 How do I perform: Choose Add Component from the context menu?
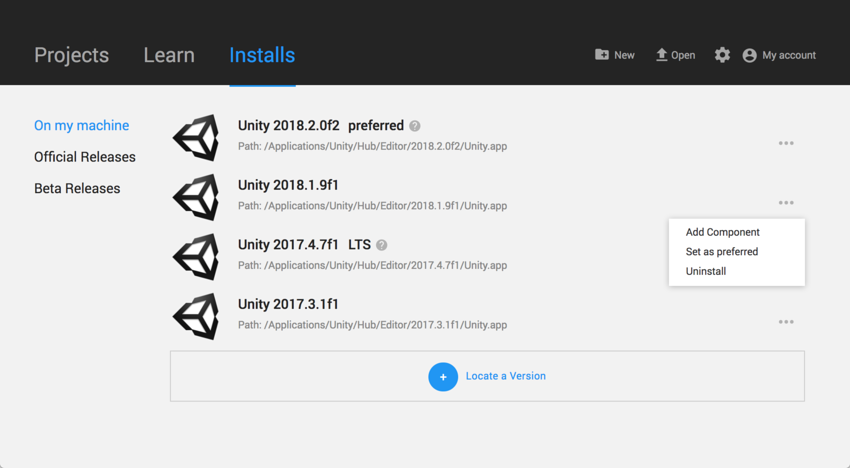click(722, 232)
